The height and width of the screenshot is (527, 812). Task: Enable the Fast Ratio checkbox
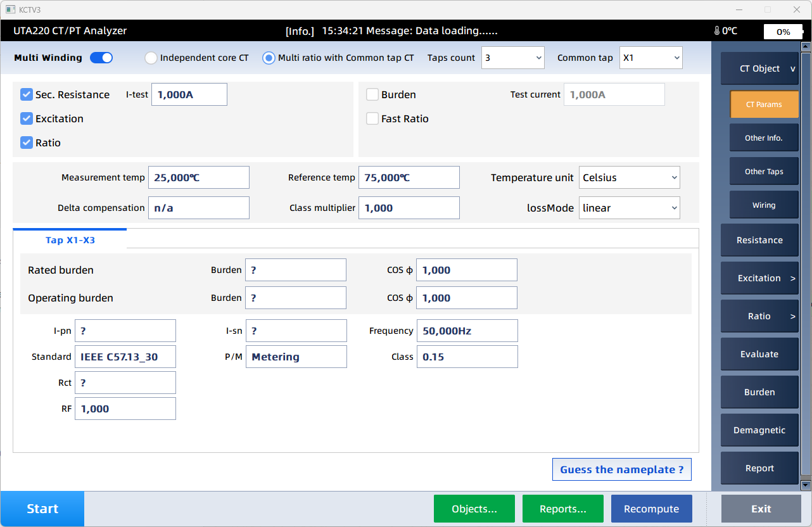click(372, 118)
